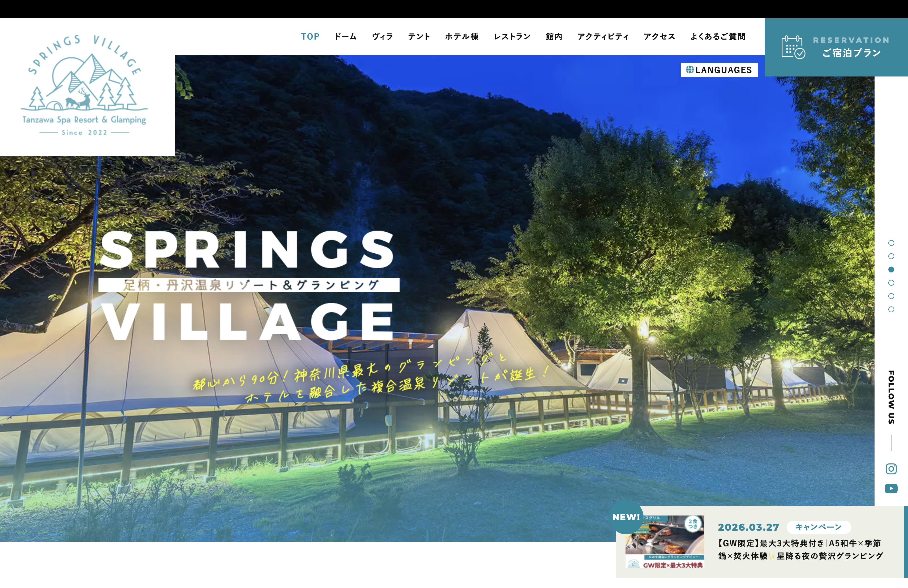The height and width of the screenshot is (588, 908).
Task: Go to the アクティビティ navigation item
Action: 603,37
